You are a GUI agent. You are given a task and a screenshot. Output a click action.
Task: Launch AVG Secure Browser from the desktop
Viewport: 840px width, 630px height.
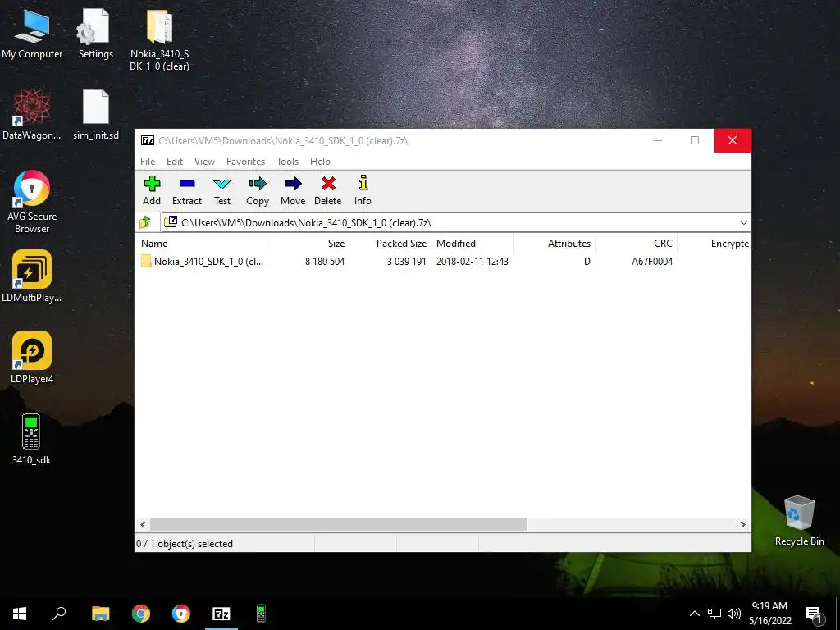(32, 202)
